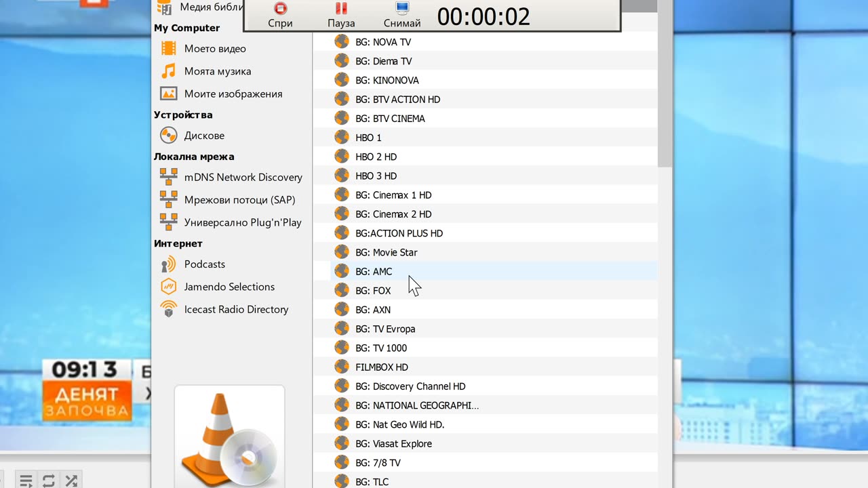This screenshot has width=868, height=488.
Task: Open the Icecast Radio Directory icon
Action: pos(168,309)
